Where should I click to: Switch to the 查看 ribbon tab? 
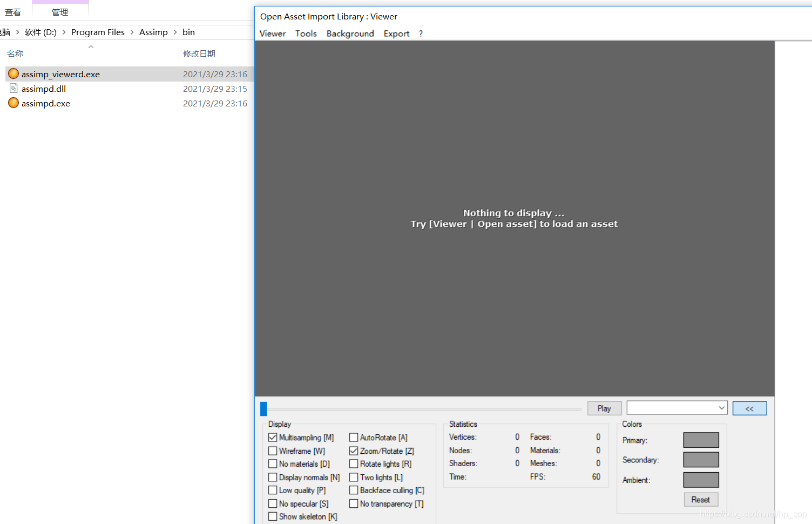(13, 12)
